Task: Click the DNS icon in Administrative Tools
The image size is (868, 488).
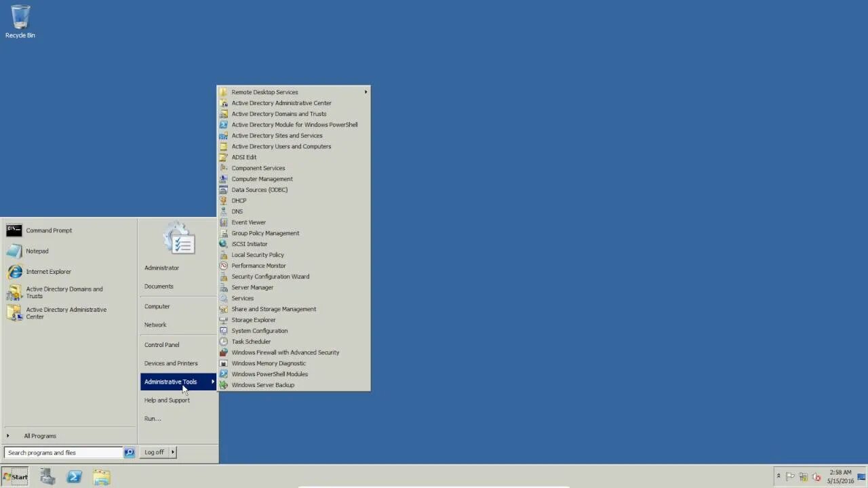Action: click(x=223, y=211)
